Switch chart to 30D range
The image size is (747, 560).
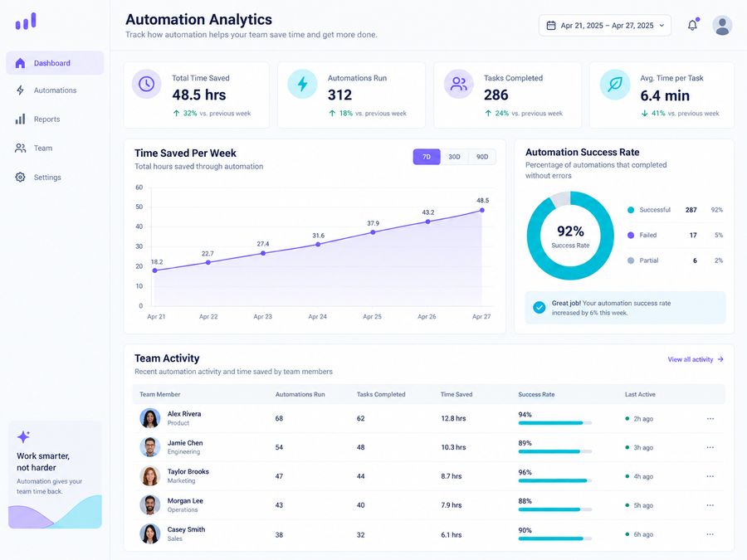455,157
